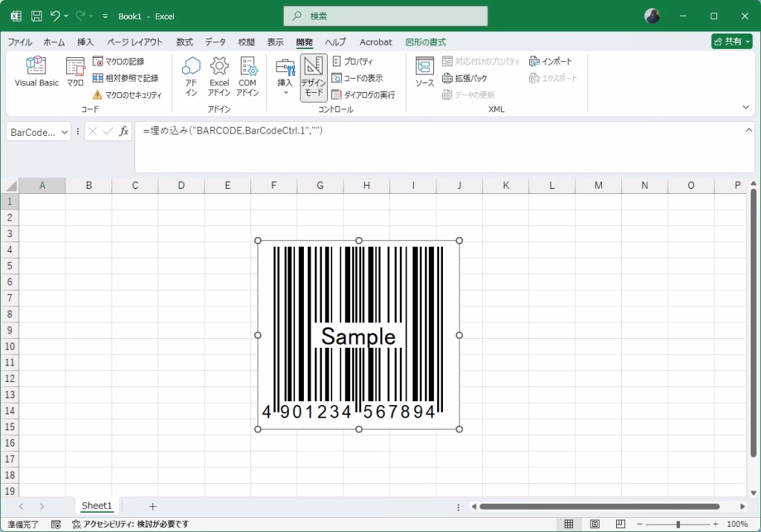Image resolution: width=761 pixels, height=532 pixels.
Task: Click the select-all corner triangle
Action: tap(10, 186)
